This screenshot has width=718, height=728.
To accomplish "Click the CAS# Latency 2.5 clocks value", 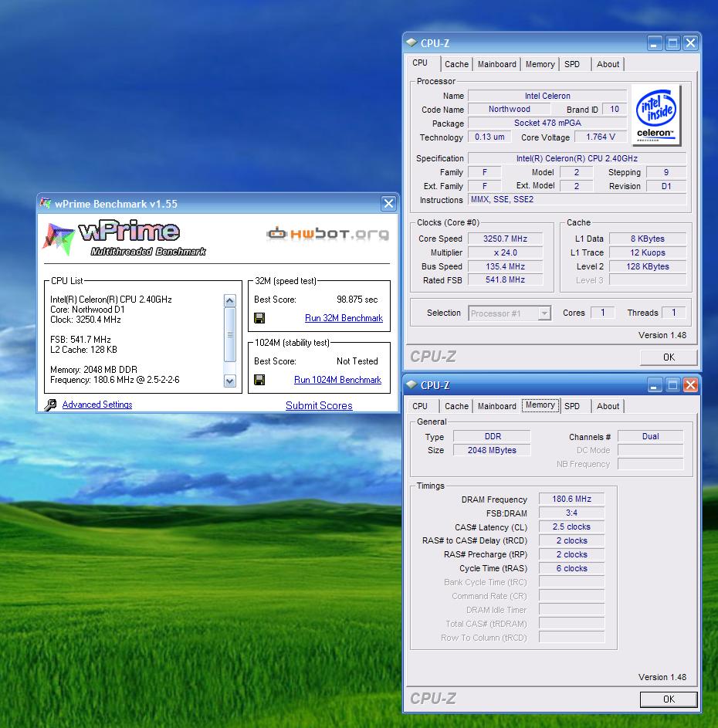I will click(x=572, y=527).
